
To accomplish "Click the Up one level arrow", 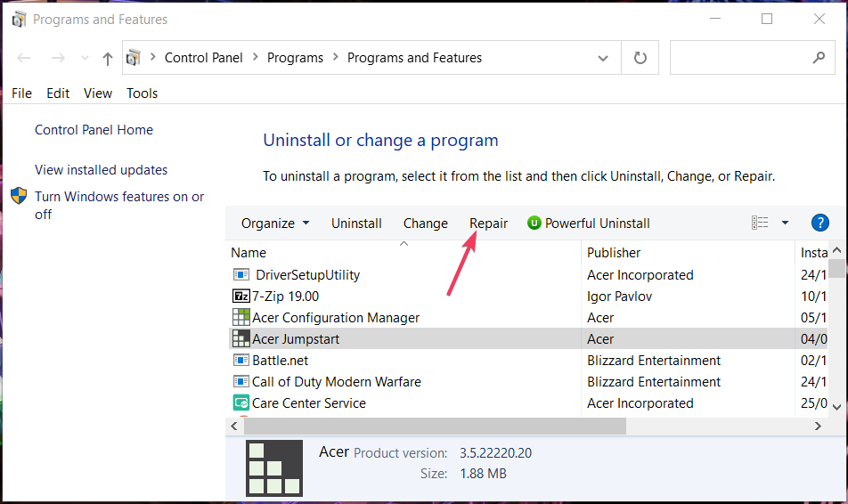I will pos(108,59).
